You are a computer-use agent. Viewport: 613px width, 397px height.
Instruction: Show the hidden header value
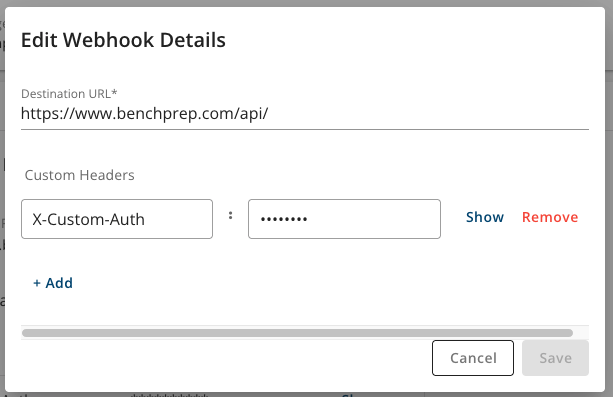[485, 217]
